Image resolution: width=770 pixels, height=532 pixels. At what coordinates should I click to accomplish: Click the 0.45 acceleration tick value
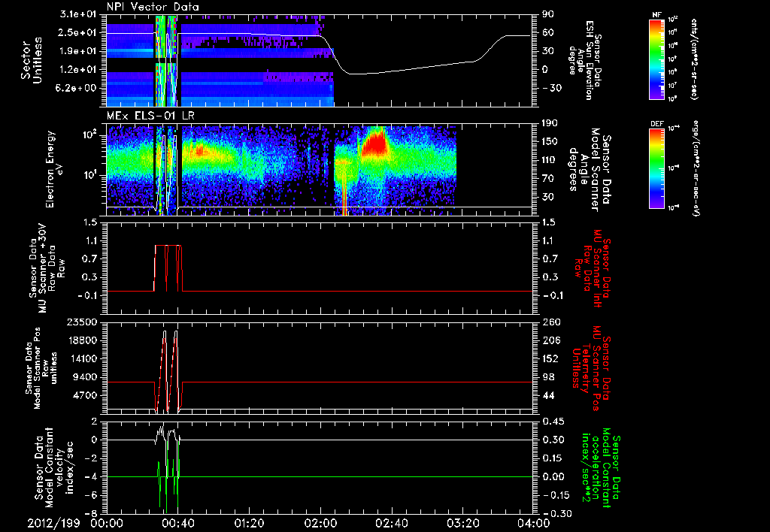pos(553,422)
